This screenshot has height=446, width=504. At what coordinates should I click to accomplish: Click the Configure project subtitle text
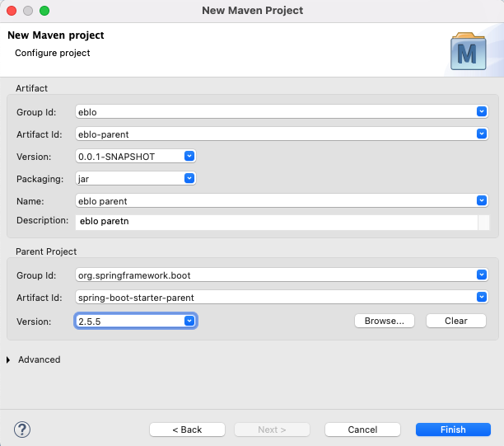point(53,53)
